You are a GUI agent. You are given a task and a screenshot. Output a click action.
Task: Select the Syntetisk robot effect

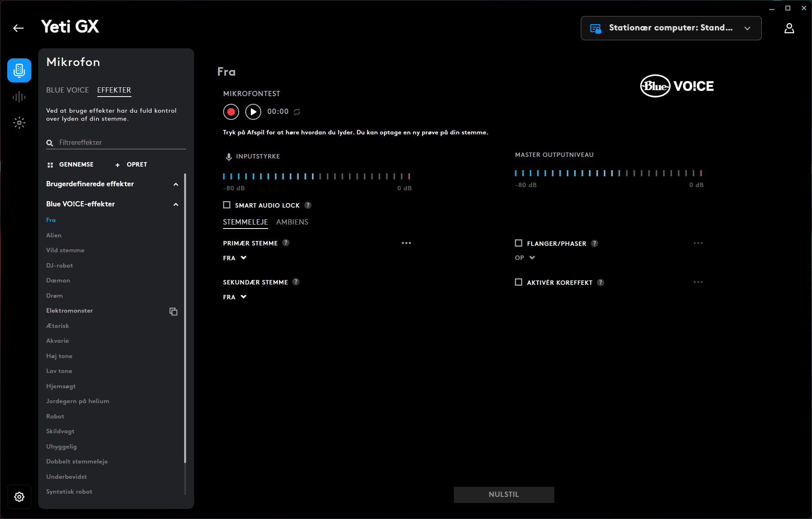(69, 492)
